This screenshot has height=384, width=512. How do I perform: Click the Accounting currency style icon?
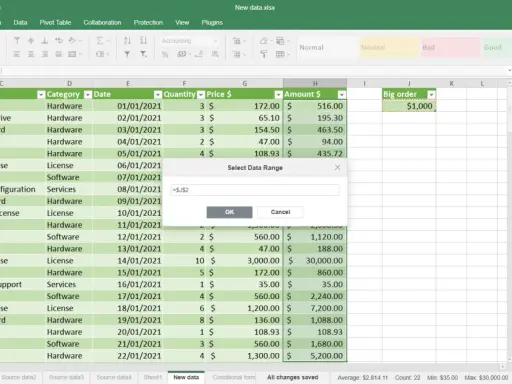tap(181, 54)
